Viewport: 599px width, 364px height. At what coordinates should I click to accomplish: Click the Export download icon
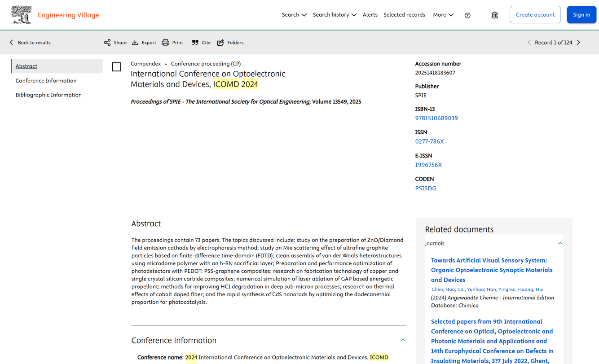click(x=135, y=43)
